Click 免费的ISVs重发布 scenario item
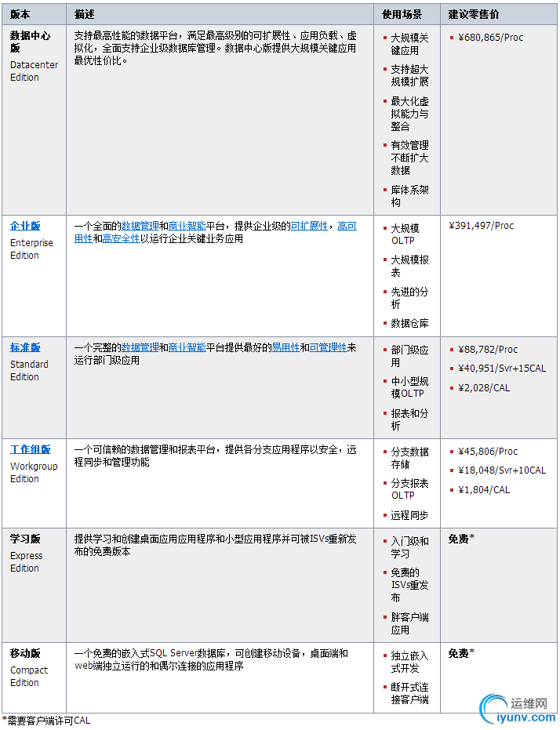This screenshot has width=560, height=730. [x=409, y=585]
